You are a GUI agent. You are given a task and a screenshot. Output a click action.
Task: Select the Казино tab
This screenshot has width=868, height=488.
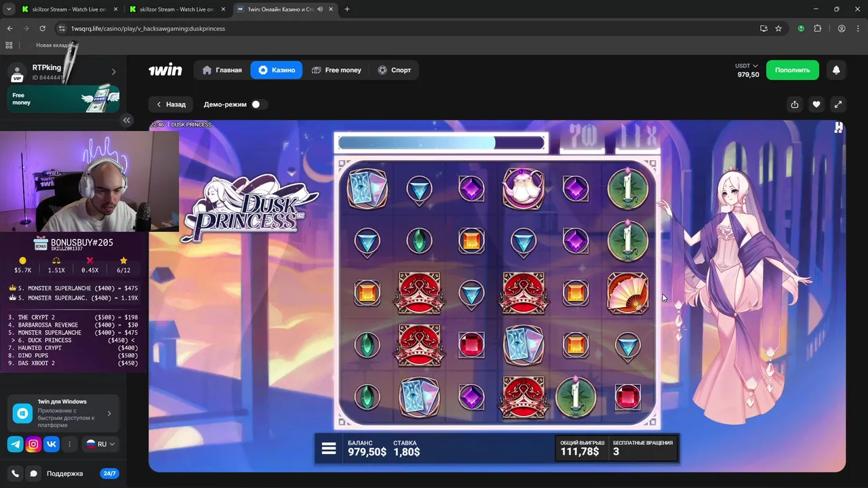pos(277,70)
